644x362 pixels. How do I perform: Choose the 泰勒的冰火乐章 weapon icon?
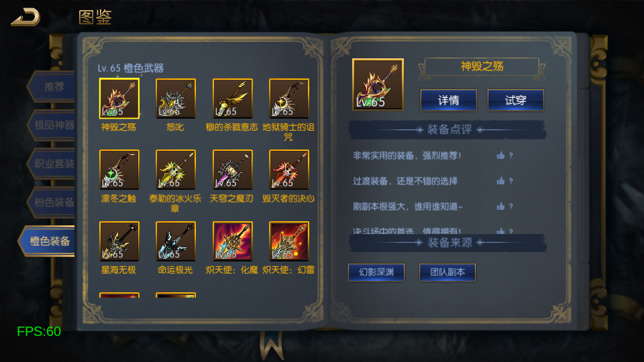click(x=176, y=170)
